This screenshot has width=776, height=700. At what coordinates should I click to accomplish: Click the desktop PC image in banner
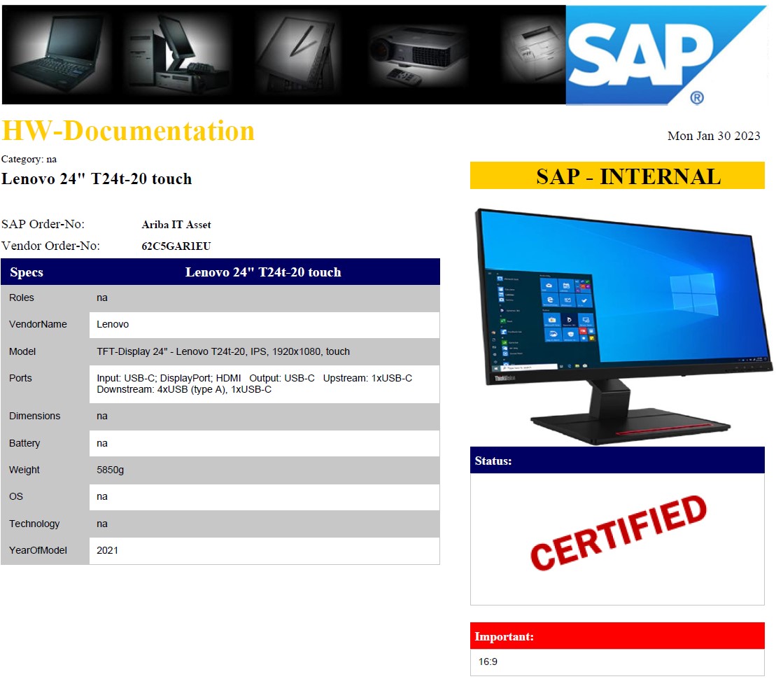tap(176, 54)
